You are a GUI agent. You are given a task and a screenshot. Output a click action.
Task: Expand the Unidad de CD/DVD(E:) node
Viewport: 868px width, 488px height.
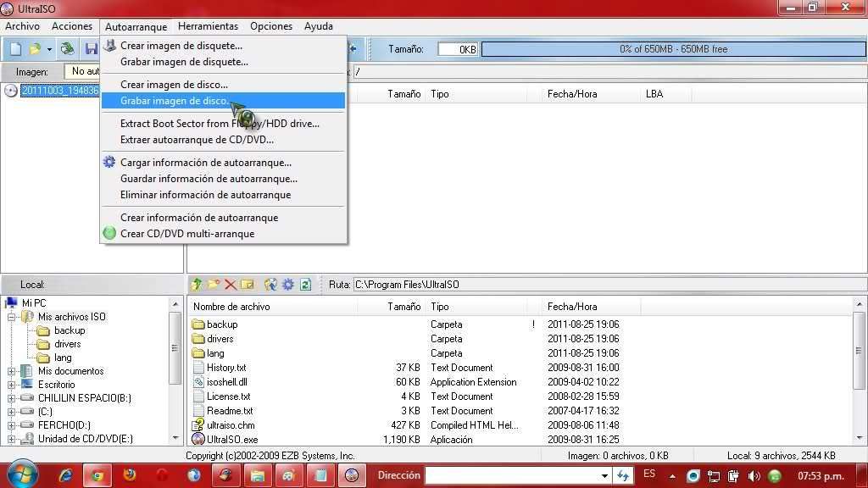pos(11,439)
